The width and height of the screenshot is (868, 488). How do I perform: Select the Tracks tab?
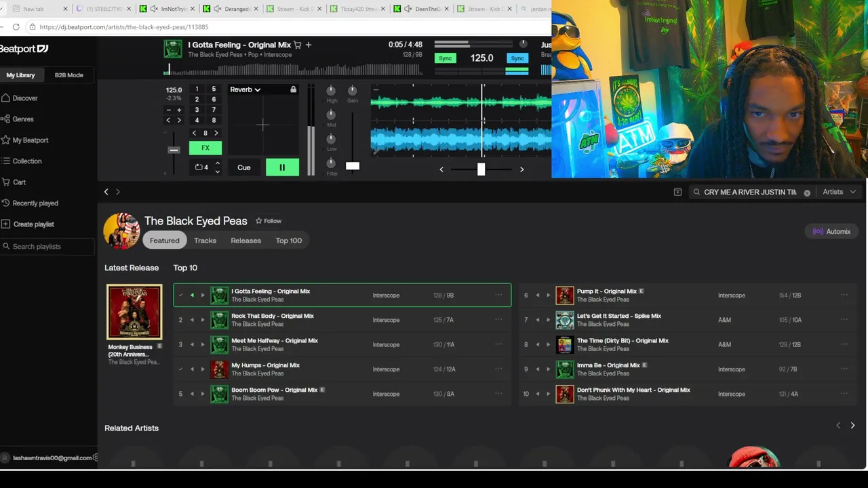click(205, 241)
